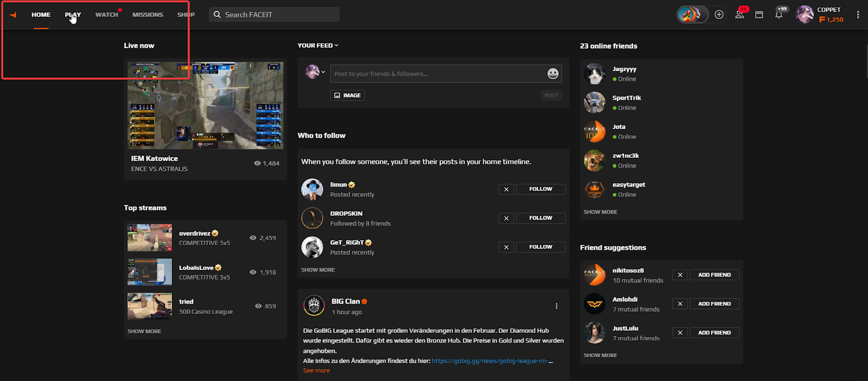The width and height of the screenshot is (868, 381).
Task: Follow DROPSKIN
Action: click(540, 218)
